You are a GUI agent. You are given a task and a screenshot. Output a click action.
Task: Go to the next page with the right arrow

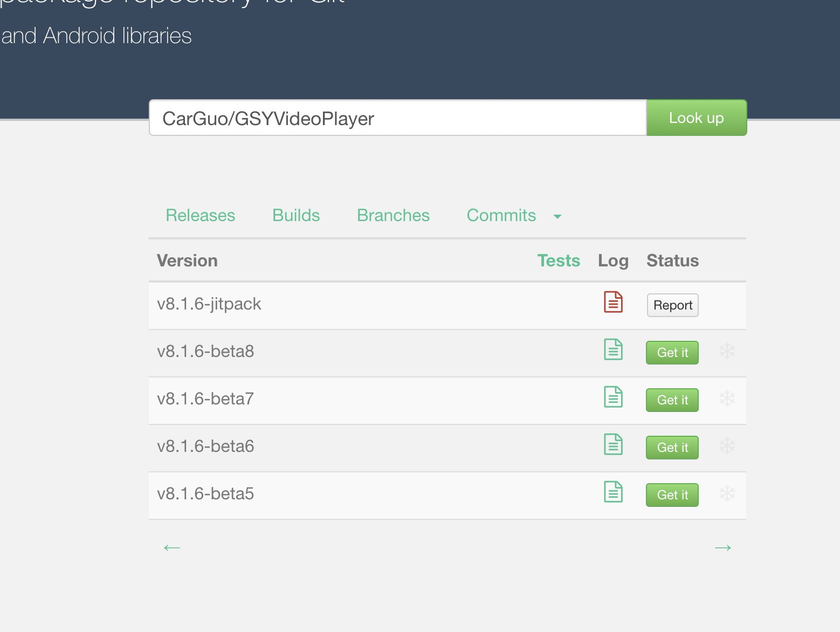[723, 547]
